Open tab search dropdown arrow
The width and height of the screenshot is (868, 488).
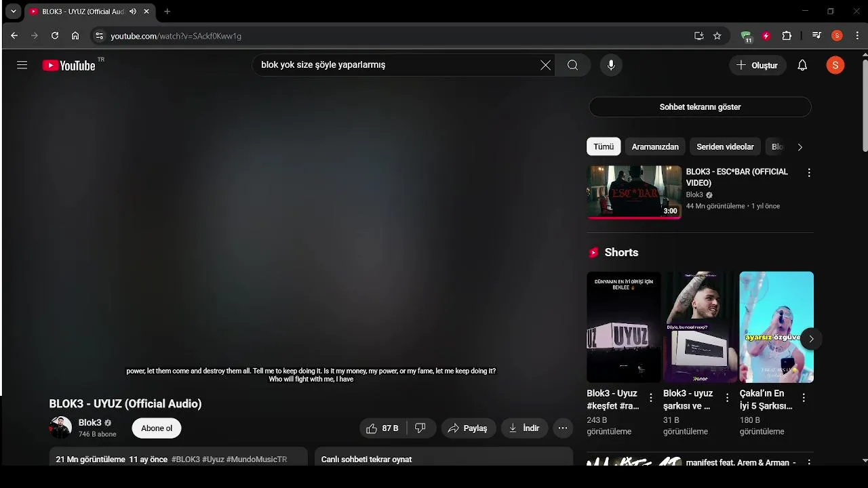coord(13,12)
